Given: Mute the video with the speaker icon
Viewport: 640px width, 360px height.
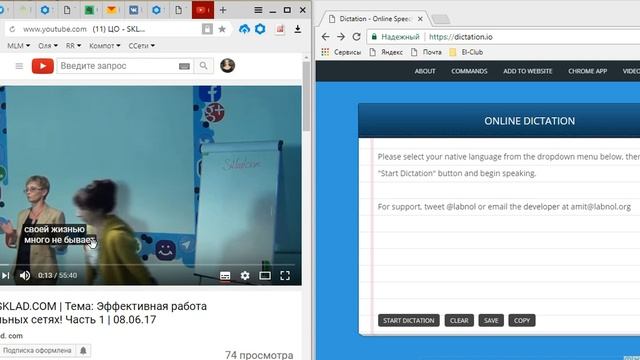Looking at the screenshot, I should click(x=25, y=276).
